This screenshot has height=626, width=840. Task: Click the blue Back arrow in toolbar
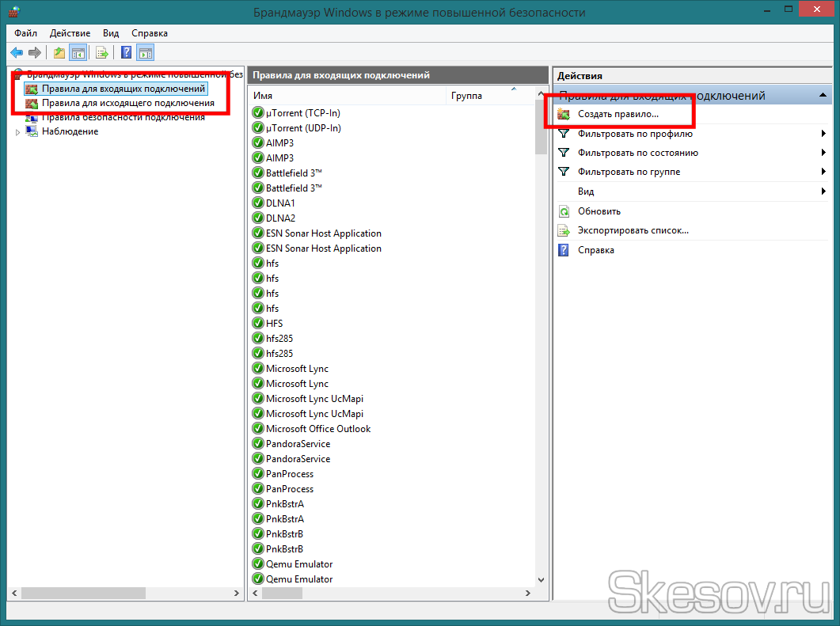point(17,53)
